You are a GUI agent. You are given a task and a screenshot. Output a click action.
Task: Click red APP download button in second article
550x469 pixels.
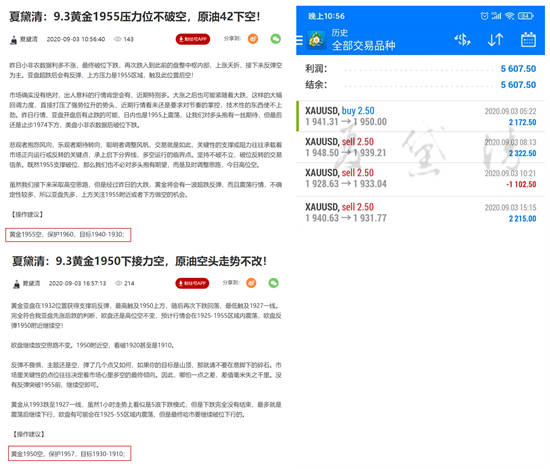pyautogui.click(x=192, y=283)
